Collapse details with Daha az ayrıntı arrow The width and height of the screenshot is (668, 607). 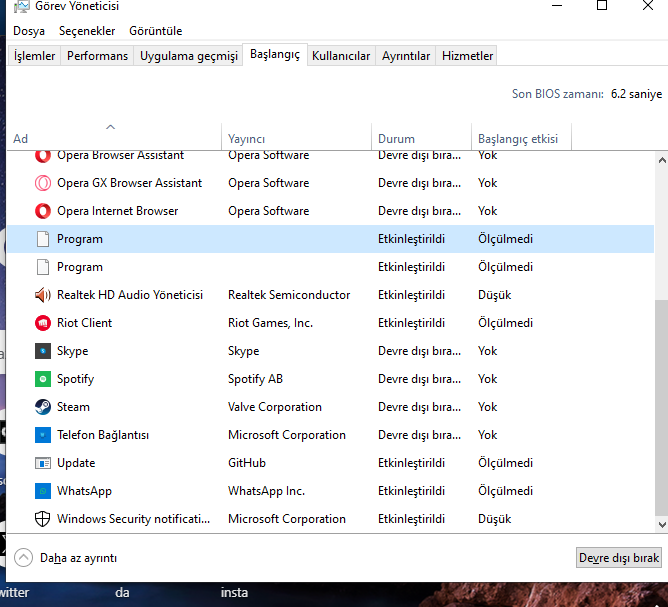23,558
